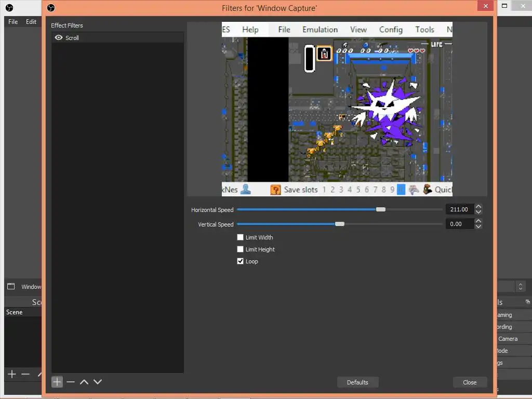532x399 pixels.
Task: Enable the Limit Height checkbox
Action: click(x=240, y=249)
